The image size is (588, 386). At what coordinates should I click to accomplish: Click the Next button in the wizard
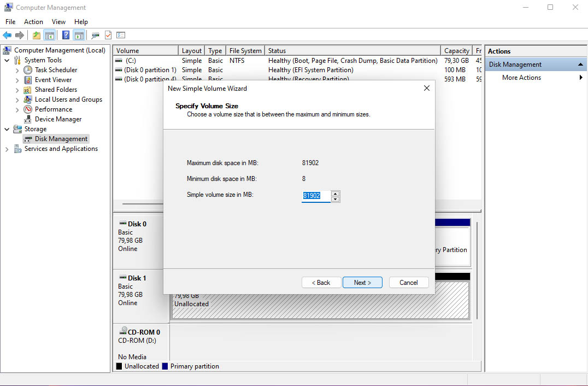362,282
